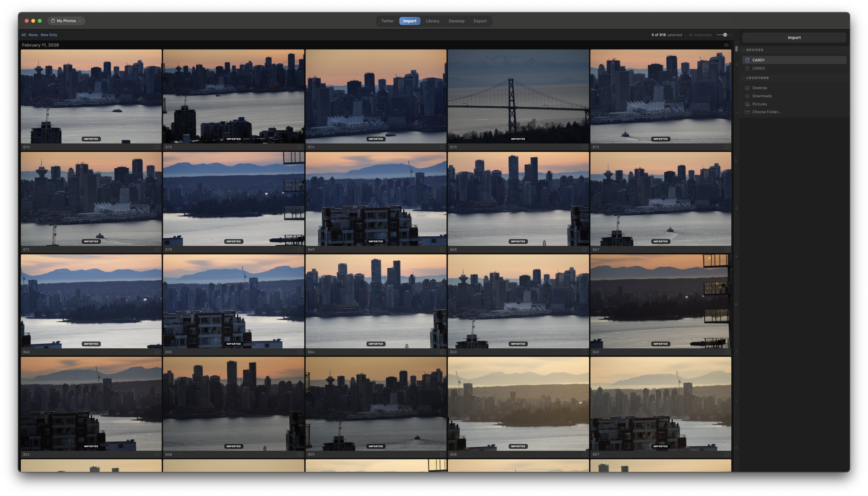Click the Downloads arrow icon

pos(747,96)
